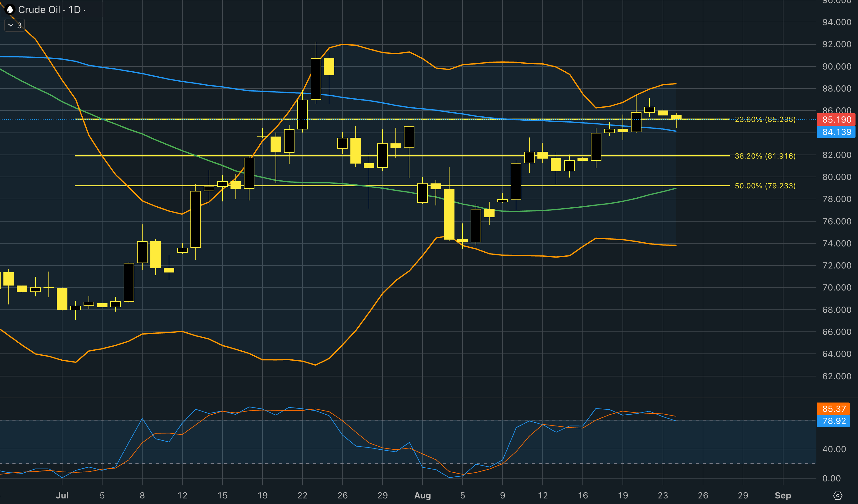Click the 76.000 price axis label

point(837,221)
